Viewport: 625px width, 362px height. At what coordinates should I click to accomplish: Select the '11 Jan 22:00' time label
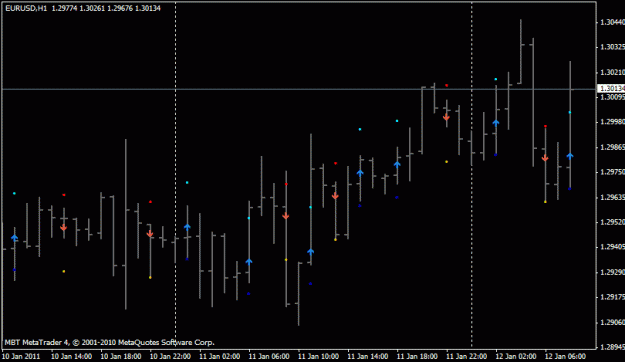tap(467, 356)
